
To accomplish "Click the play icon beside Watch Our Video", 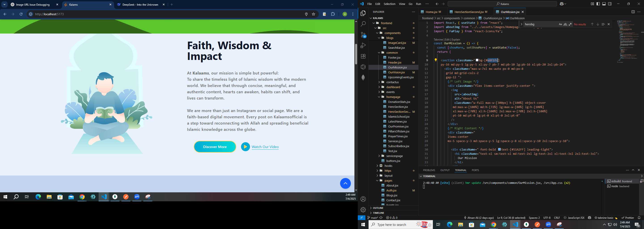I will click(x=245, y=147).
